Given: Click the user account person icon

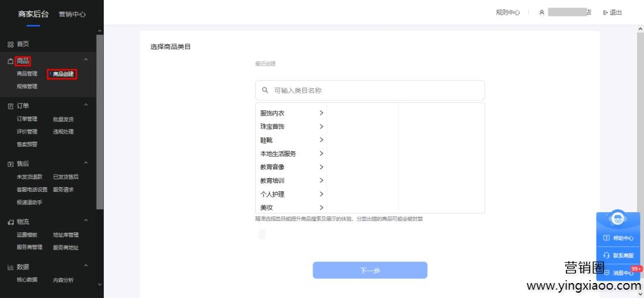Looking at the screenshot, I should (x=541, y=13).
